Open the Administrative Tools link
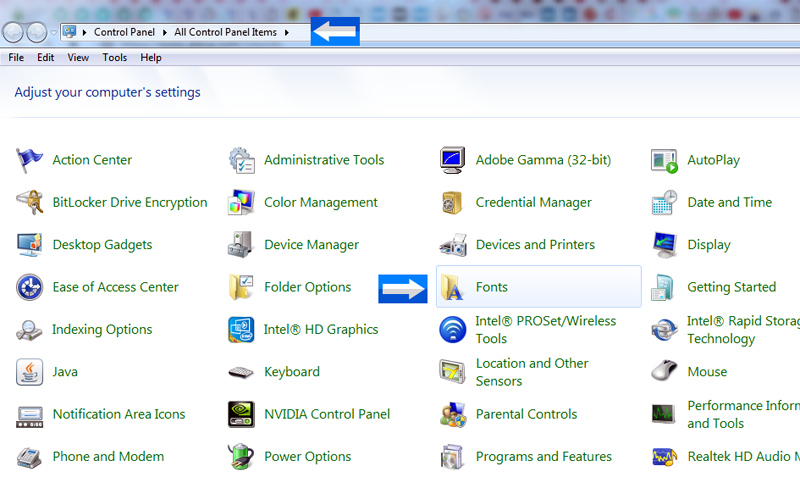The width and height of the screenshot is (800, 483). coord(324,160)
